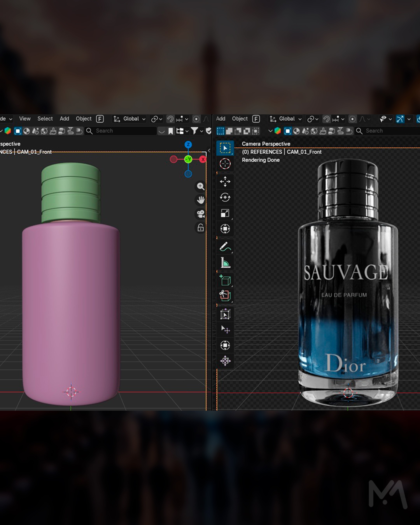Viewport: 420px width, 525px height.
Task: Select the brush icon in right viewport header
Action: [323, 131]
